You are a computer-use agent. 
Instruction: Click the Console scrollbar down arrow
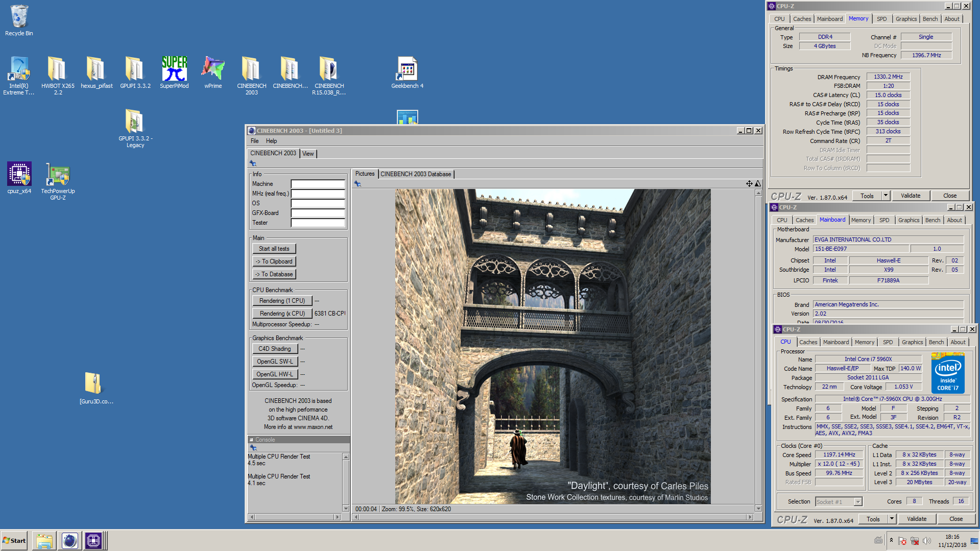click(346, 509)
